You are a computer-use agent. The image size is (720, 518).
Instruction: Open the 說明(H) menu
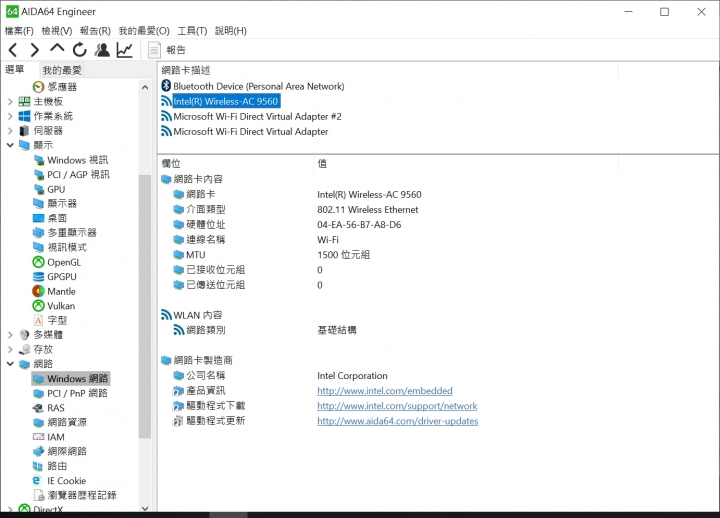point(231,31)
